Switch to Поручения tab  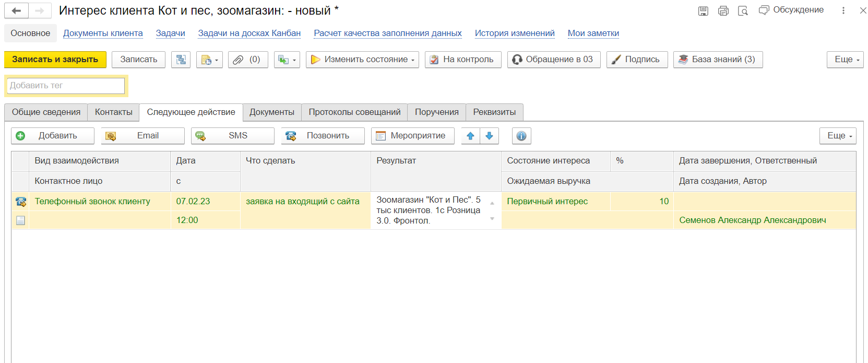(436, 112)
